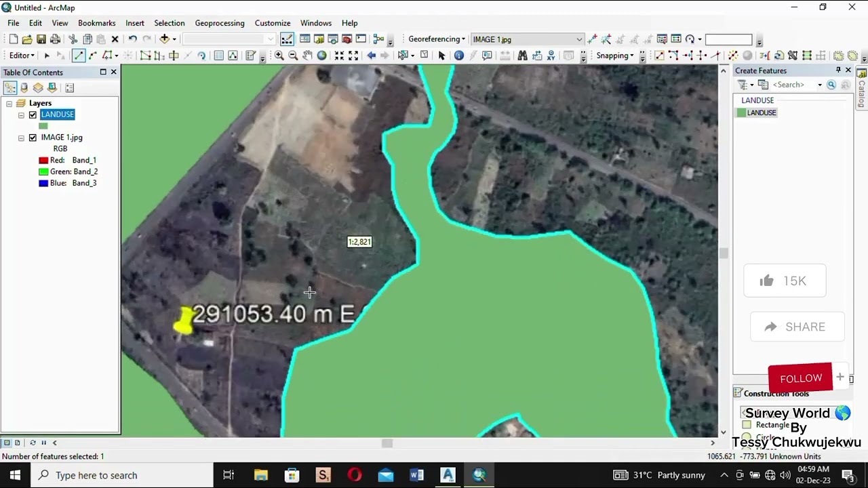This screenshot has width=868, height=488.
Task: Select the Edit tool arrow
Action: click(x=47, y=56)
